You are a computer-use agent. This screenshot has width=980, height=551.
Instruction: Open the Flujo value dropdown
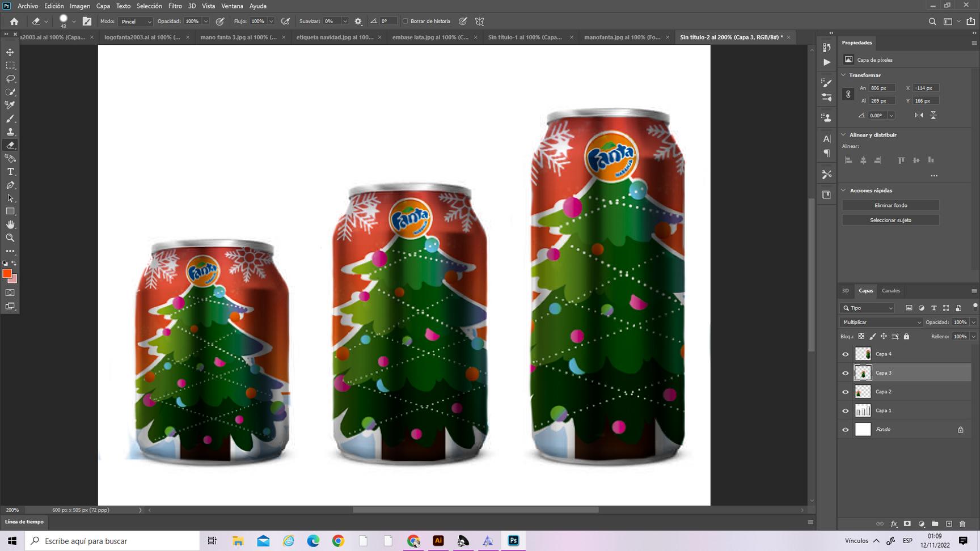coord(271,22)
